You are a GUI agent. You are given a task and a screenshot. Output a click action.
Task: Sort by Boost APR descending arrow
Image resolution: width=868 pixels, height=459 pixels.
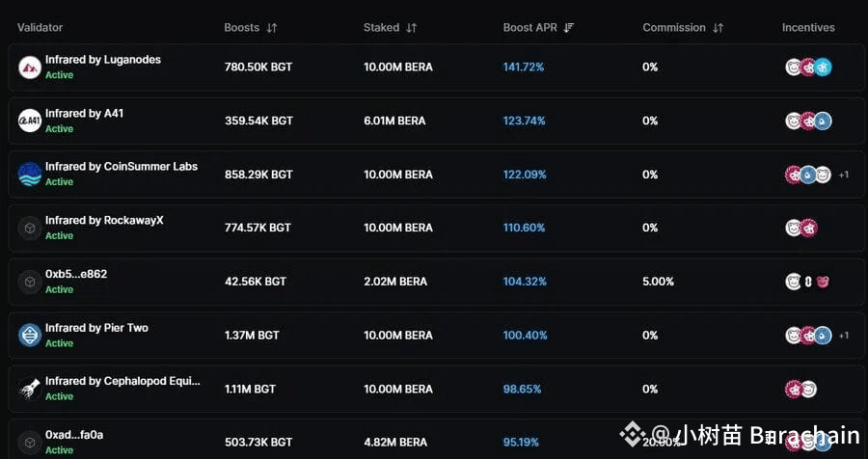pos(569,28)
